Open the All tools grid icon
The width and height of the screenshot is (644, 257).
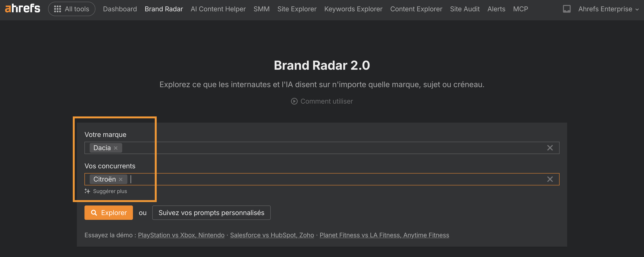pos(57,8)
